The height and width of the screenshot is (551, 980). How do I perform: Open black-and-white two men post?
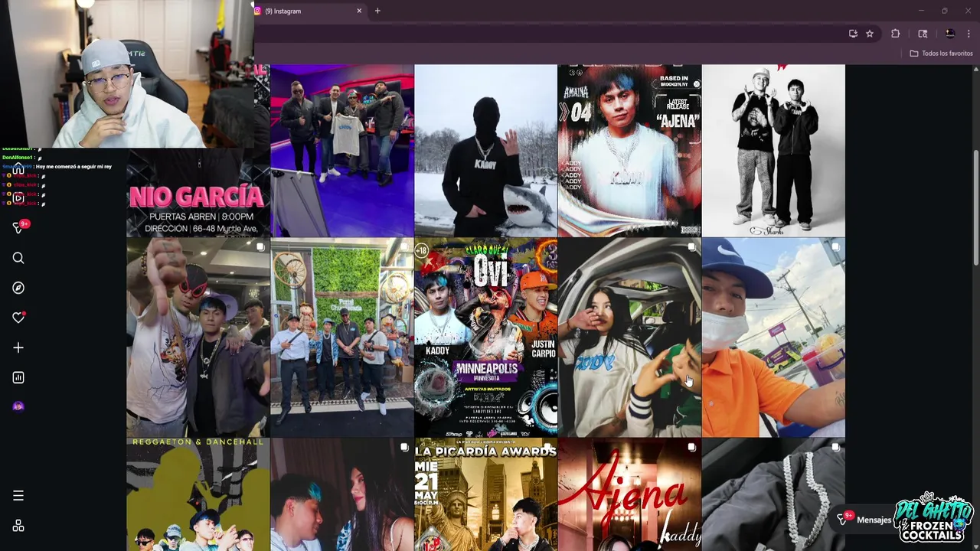(x=773, y=150)
